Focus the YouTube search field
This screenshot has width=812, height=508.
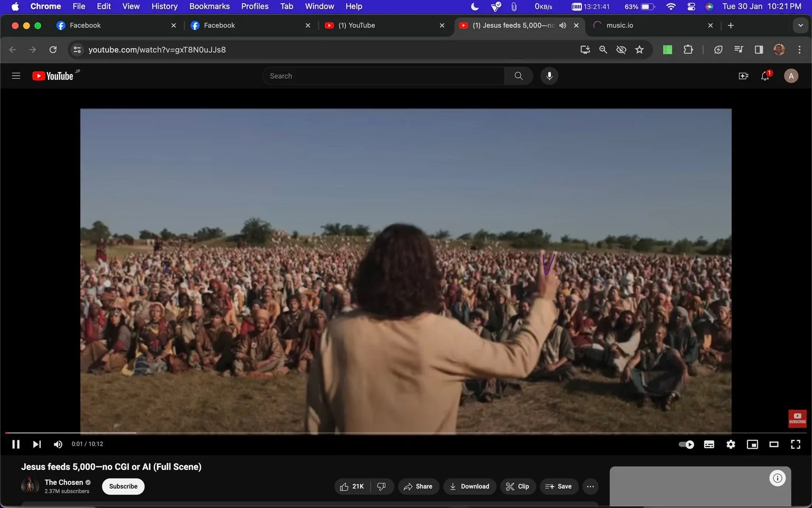(383, 76)
